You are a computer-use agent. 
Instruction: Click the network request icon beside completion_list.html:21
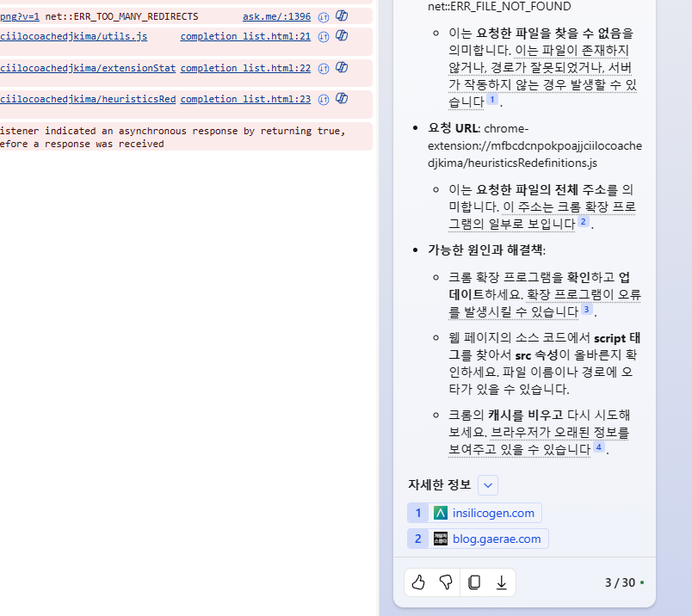point(324,37)
